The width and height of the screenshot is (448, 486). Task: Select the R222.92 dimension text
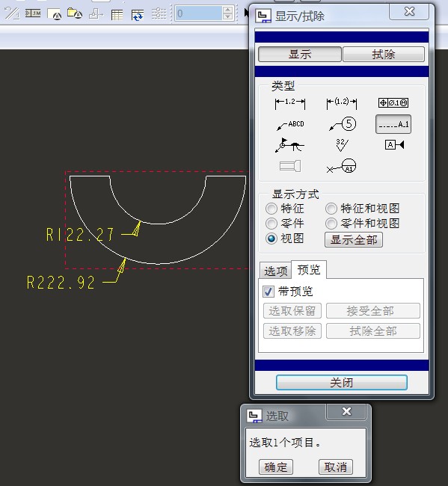coord(61,283)
